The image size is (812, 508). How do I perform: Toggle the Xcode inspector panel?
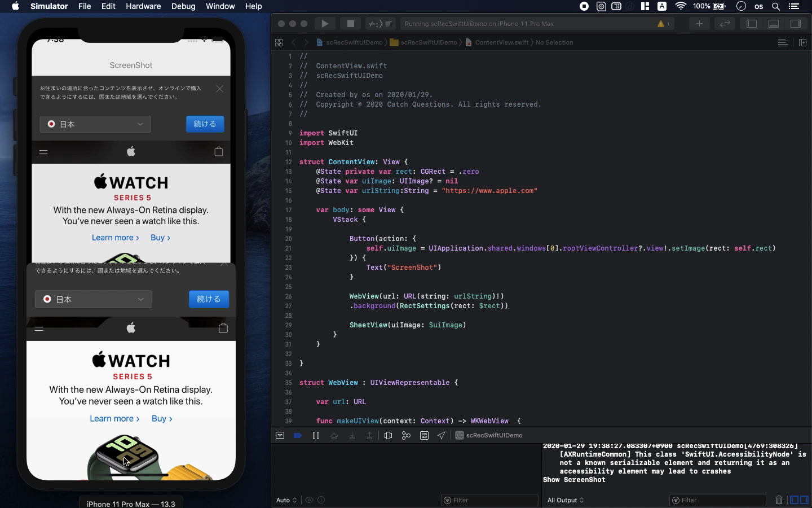point(796,24)
